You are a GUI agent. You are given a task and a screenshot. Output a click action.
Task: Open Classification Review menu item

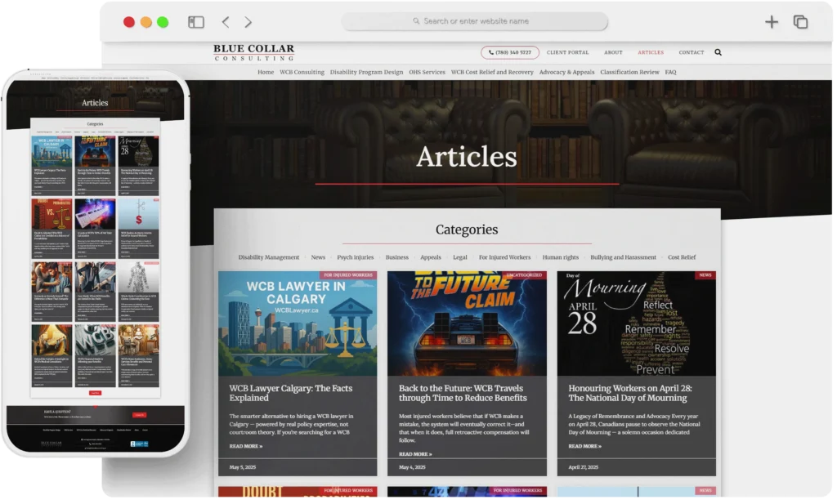click(629, 72)
